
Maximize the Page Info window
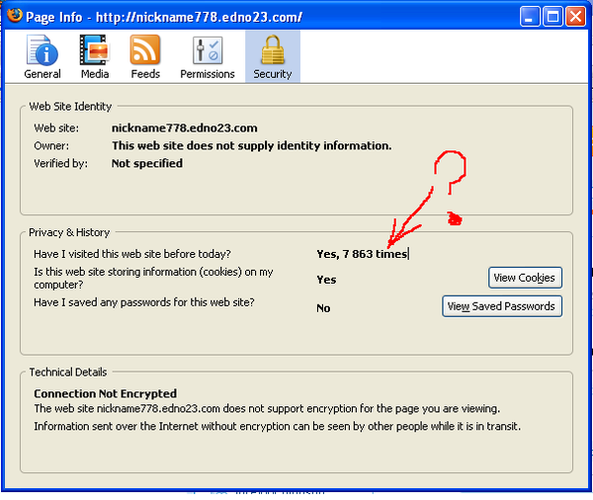point(553,17)
